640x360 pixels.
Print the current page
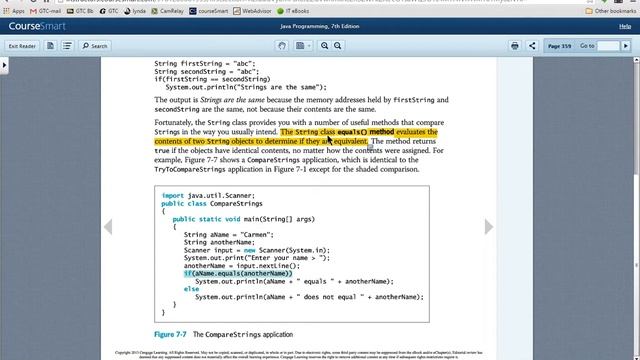515,46
